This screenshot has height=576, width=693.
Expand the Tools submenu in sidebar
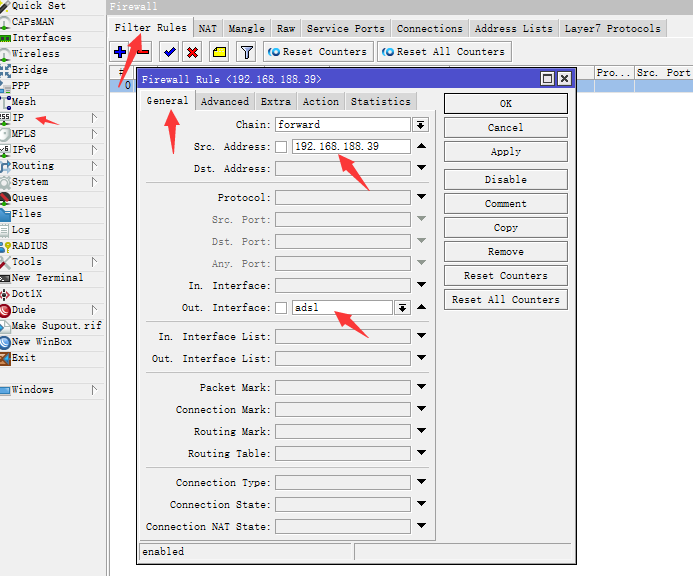click(x=94, y=262)
